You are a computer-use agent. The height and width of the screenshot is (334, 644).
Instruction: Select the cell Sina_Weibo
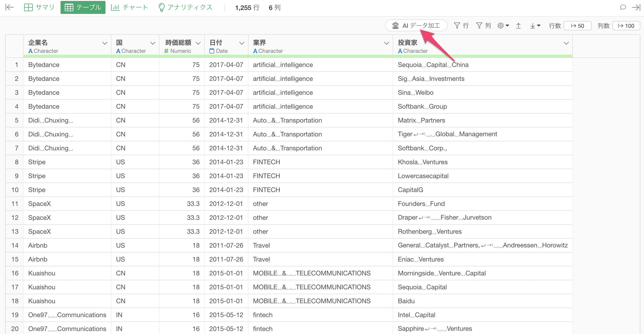click(x=482, y=92)
